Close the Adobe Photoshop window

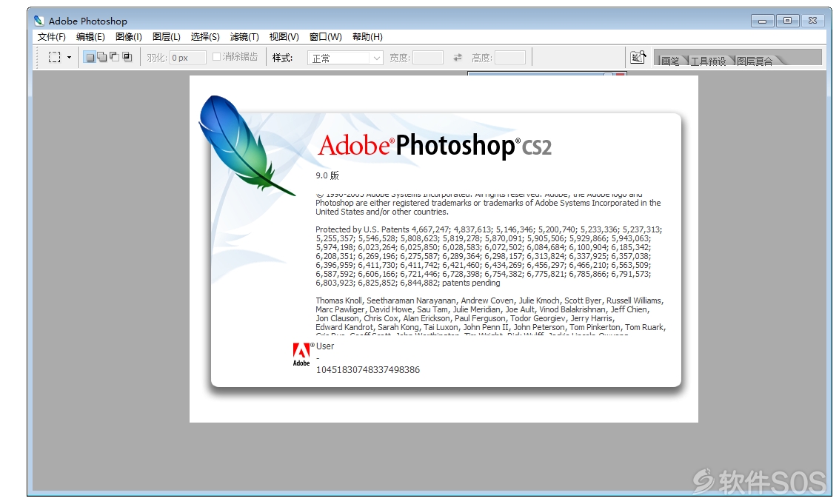(x=813, y=21)
